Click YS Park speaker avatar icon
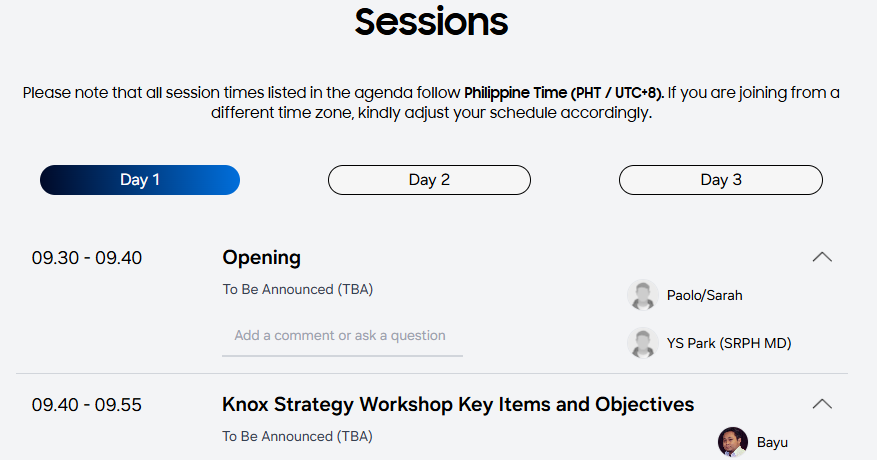This screenshot has height=460, width=877. click(x=642, y=343)
